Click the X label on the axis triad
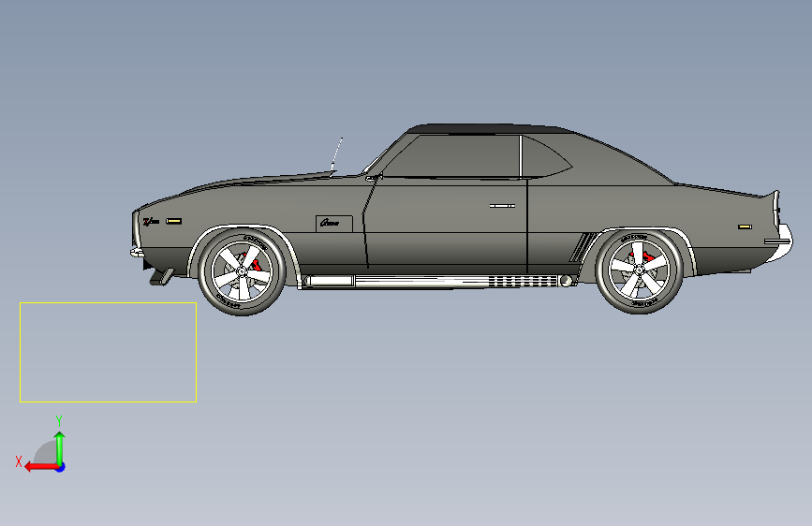This screenshot has width=812, height=526. [19, 461]
